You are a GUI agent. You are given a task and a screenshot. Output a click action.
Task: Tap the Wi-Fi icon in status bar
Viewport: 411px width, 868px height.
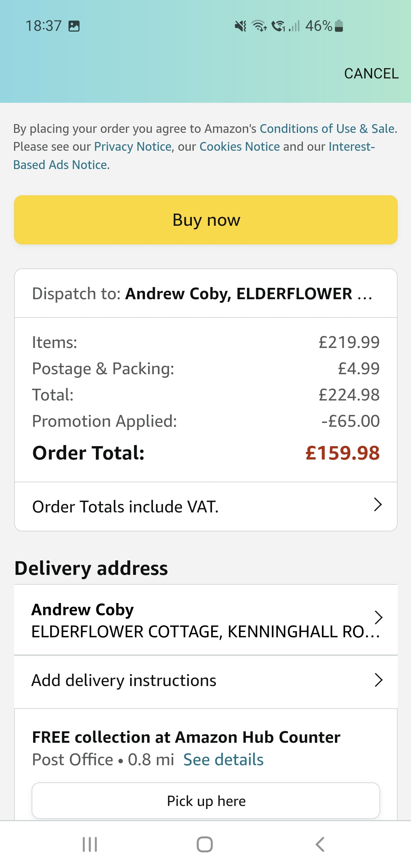tap(259, 26)
